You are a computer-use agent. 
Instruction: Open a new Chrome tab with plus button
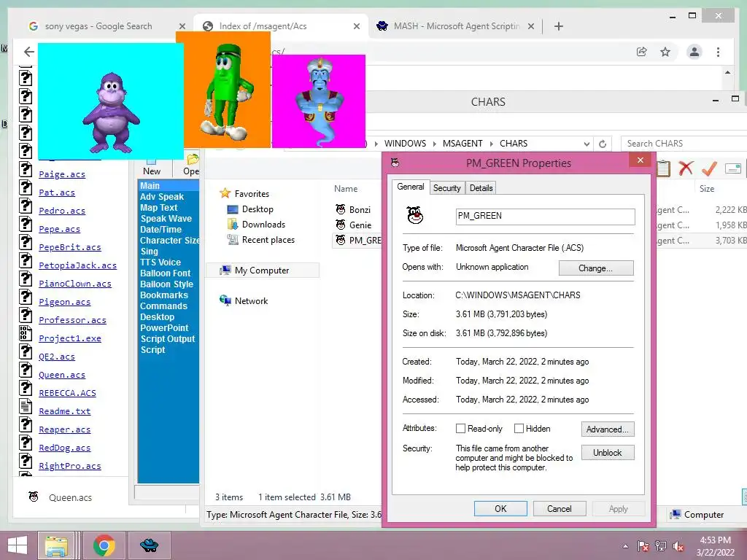(559, 26)
